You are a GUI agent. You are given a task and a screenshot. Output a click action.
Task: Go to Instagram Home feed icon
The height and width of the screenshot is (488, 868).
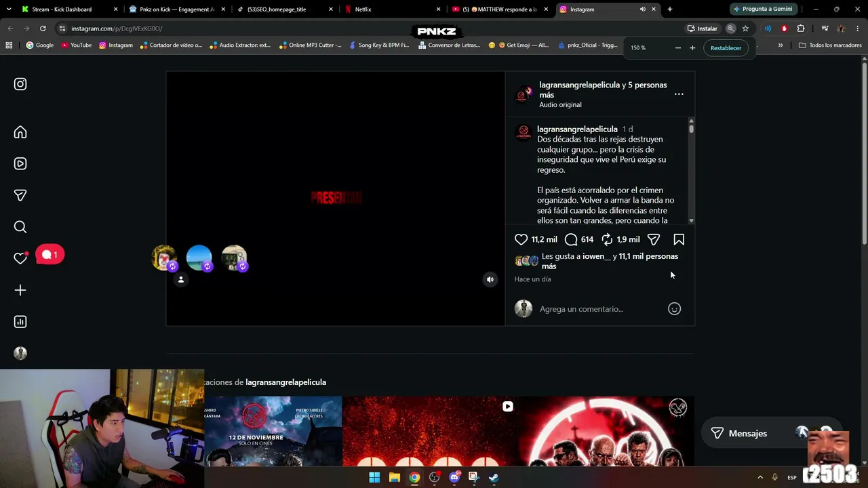pyautogui.click(x=20, y=132)
